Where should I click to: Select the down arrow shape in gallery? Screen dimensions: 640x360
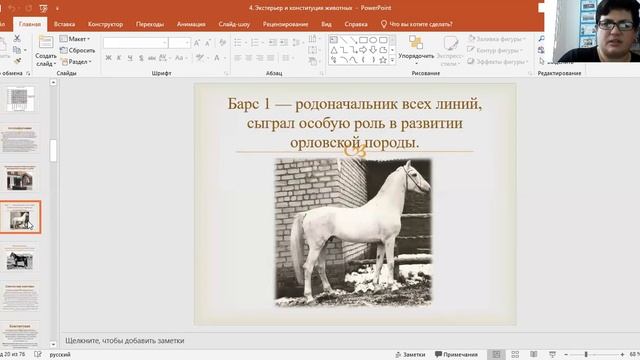[x=373, y=50]
